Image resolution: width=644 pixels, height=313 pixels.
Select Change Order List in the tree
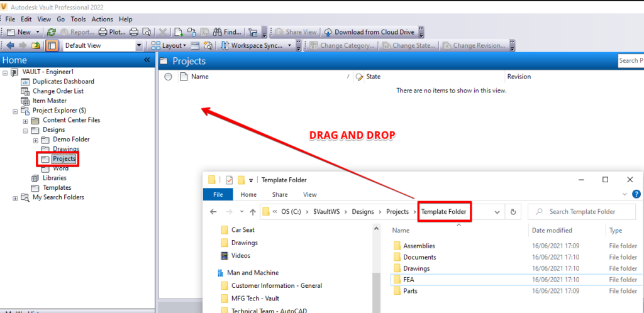coord(58,91)
